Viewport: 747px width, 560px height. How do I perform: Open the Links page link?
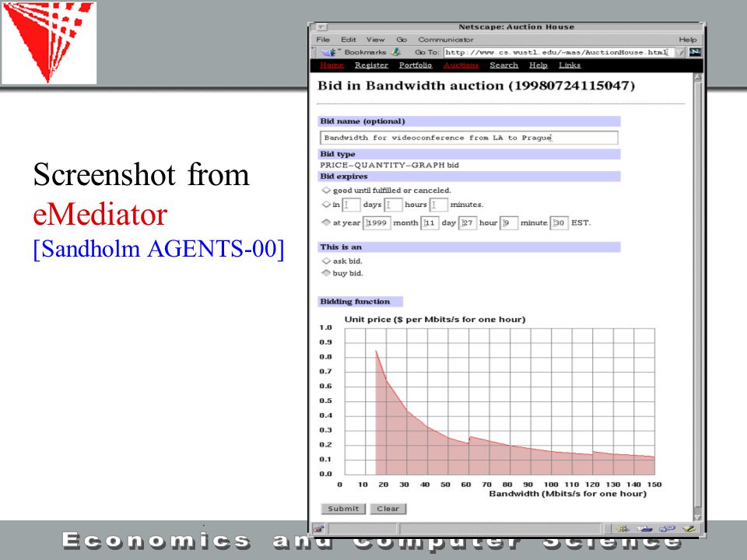tap(570, 65)
